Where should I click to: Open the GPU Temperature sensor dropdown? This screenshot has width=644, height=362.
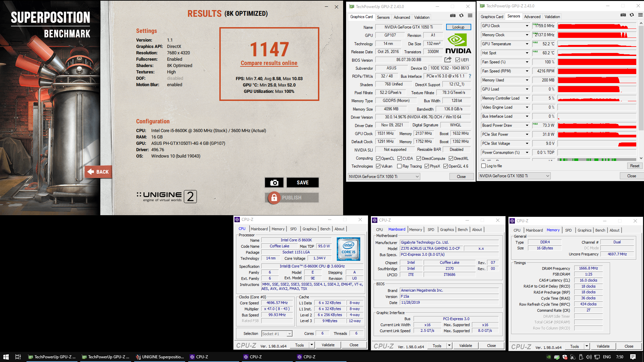pyautogui.click(x=527, y=44)
